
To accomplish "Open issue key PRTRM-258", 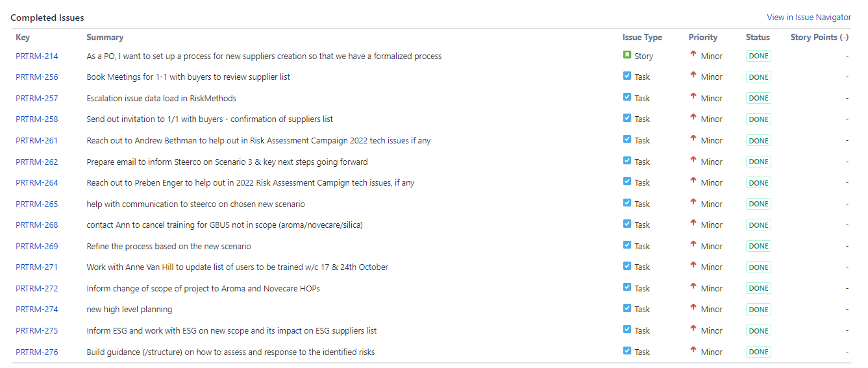I will coord(37,119).
